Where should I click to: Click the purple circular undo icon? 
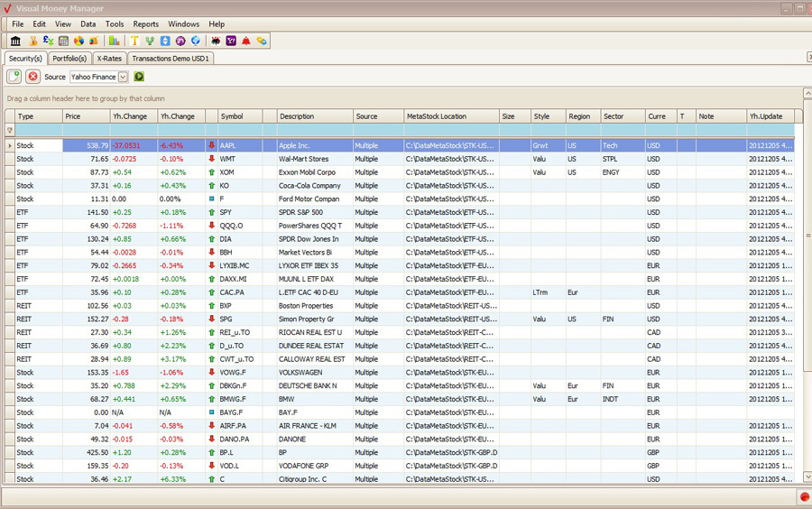tap(180, 41)
